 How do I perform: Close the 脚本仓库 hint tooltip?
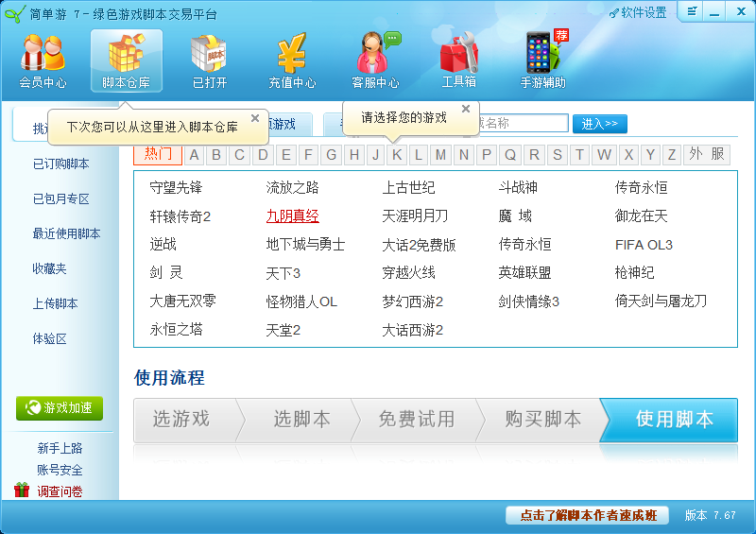point(255,119)
